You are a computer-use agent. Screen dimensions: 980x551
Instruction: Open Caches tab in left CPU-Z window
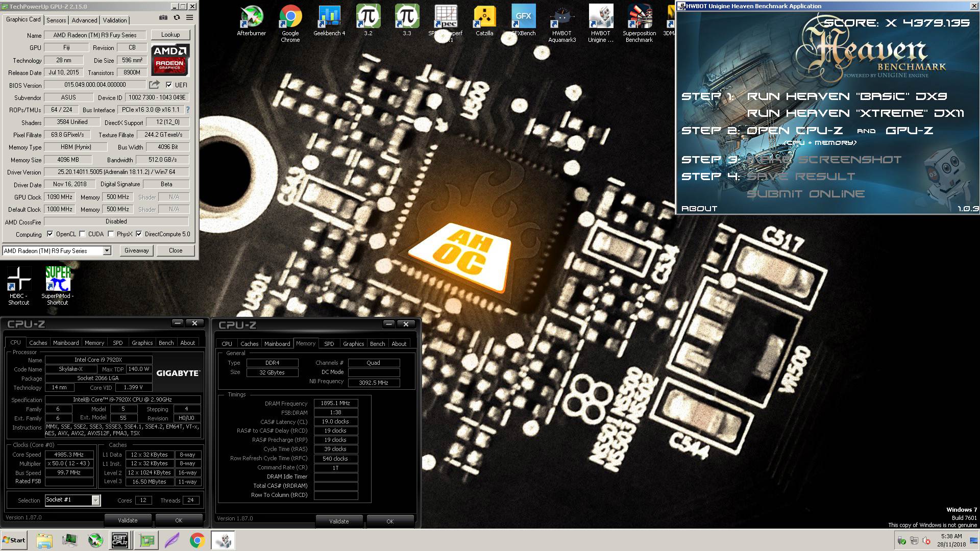coord(38,343)
